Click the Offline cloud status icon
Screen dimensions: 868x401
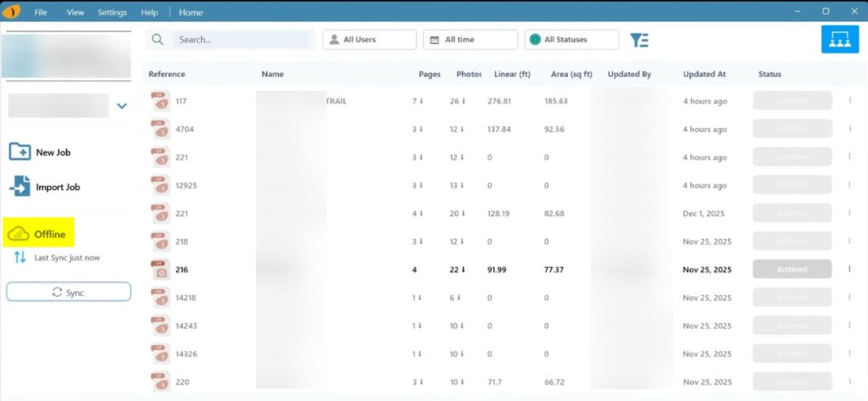(x=18, y=234)
